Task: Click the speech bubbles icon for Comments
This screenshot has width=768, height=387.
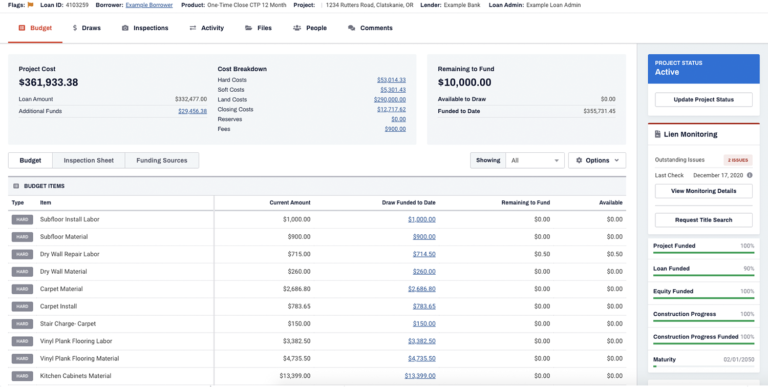Action: [351, 28]
